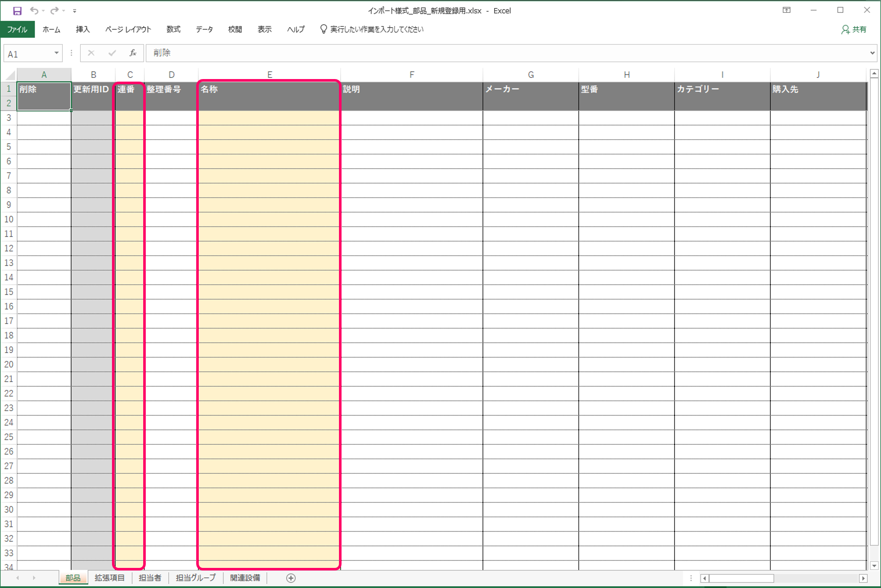The height and width of the screenshot is (588, 881).
Task: Open the Name Box dropdown arrow
Action: point(56,53)
